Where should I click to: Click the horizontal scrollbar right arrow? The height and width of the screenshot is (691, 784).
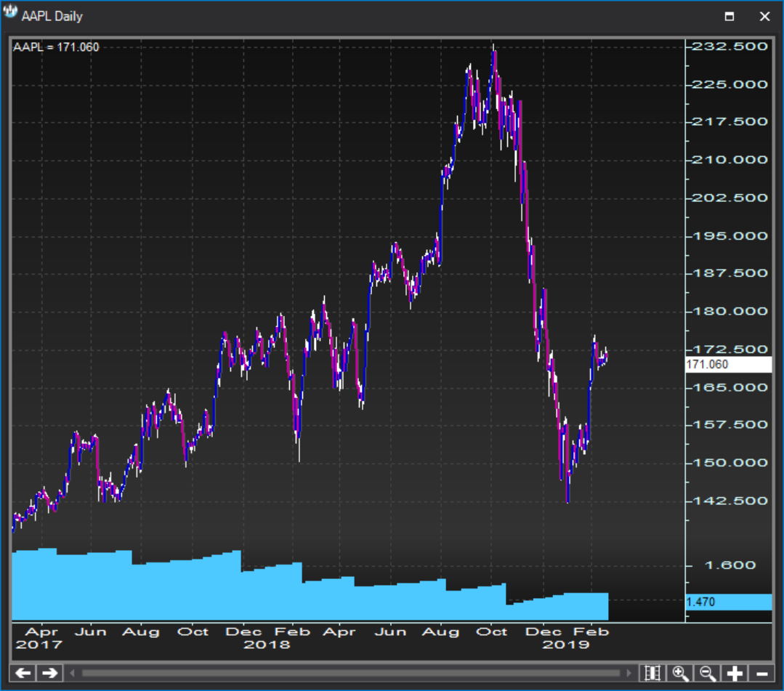(x=629, y=673)
